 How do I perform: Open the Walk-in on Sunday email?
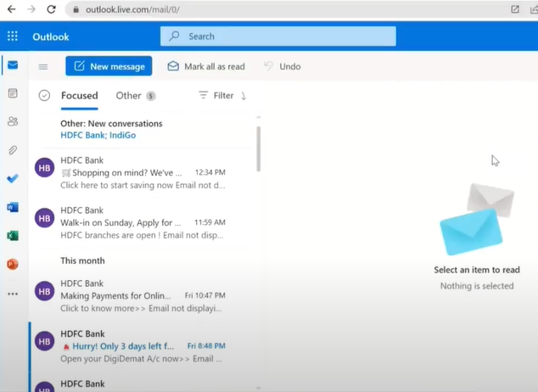141,222
